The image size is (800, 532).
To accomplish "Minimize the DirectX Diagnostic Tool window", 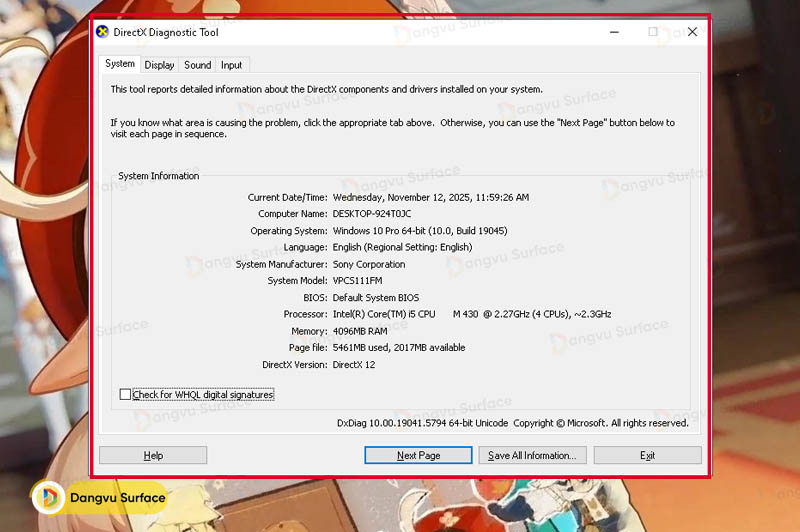I will tap(613, 32).
